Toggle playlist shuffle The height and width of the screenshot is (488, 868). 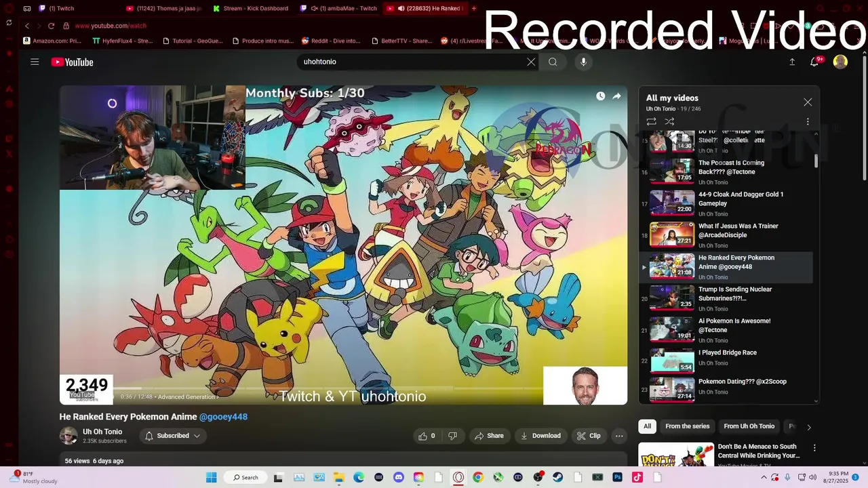click(x=669, y=121)
